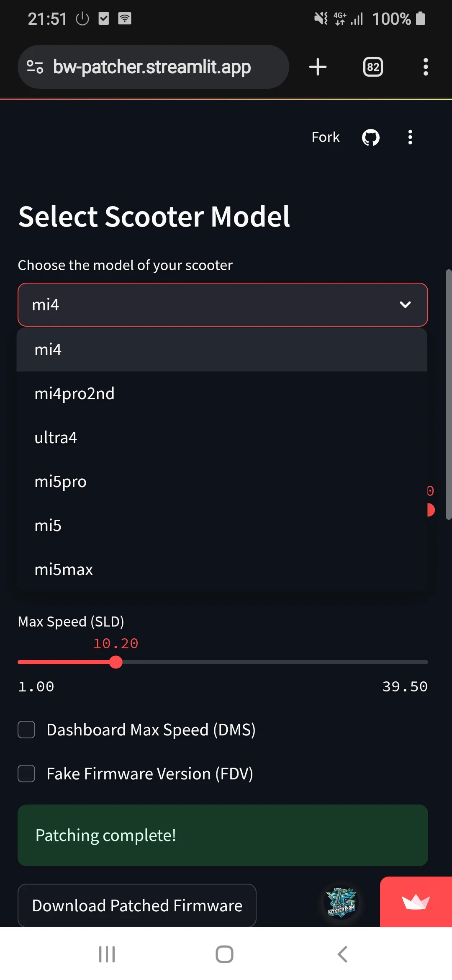Screen dimensions: 452x980
Task: Pick mi5pro in the dropdown list
Action: tap(61, 482)
